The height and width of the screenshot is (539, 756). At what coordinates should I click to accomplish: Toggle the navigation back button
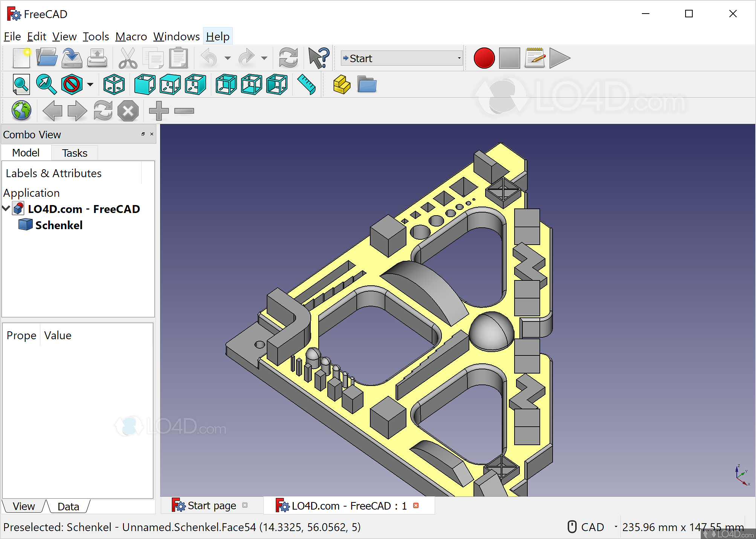coord(52,110)
